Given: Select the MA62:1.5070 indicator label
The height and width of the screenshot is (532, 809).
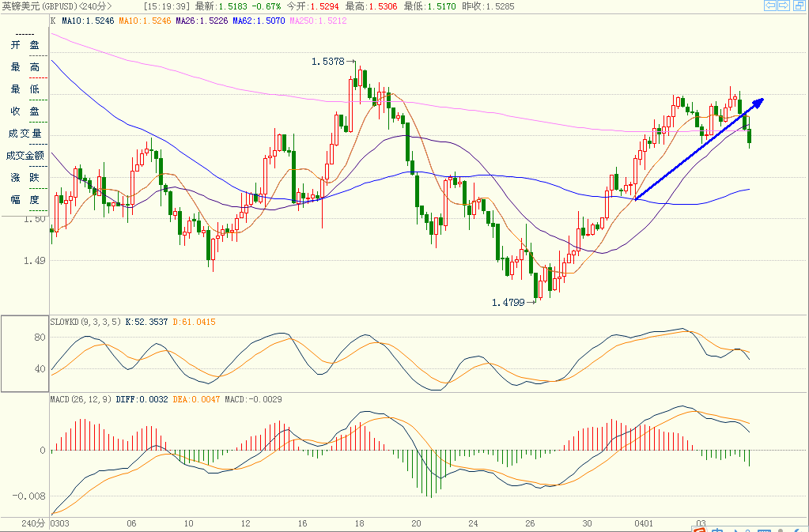Looking at the screenshot, I should click(259, 21).
